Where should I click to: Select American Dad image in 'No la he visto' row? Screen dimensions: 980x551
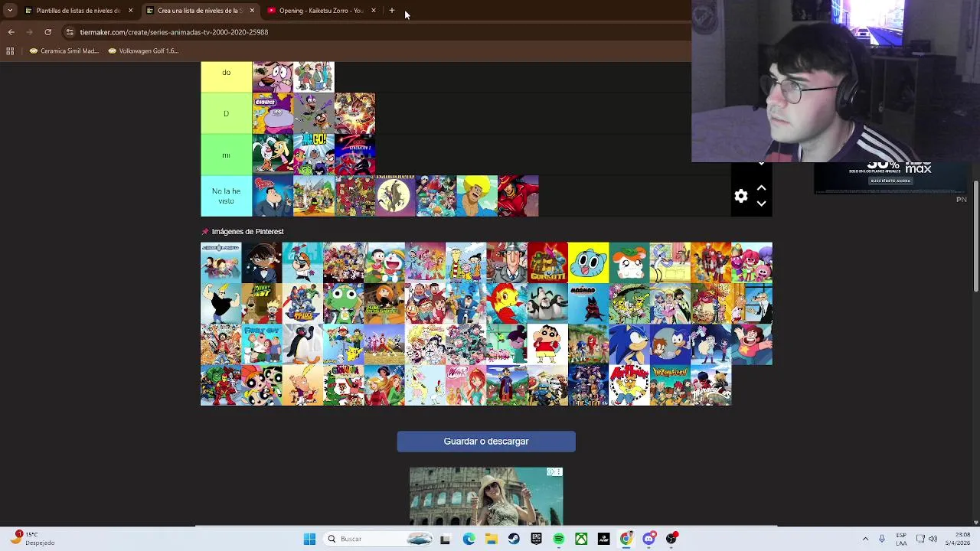(273, 196)
